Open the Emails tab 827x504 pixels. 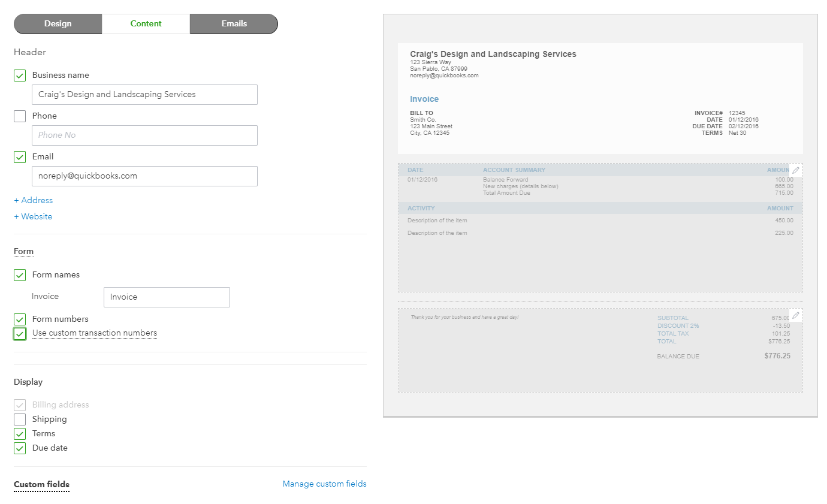[234, 24]
